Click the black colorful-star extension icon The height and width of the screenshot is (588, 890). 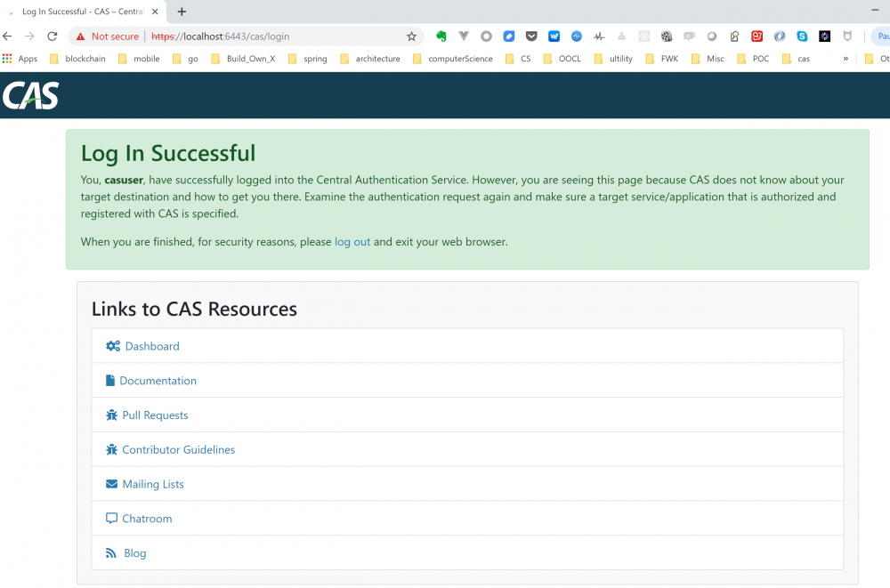click(x=825, y=36)
